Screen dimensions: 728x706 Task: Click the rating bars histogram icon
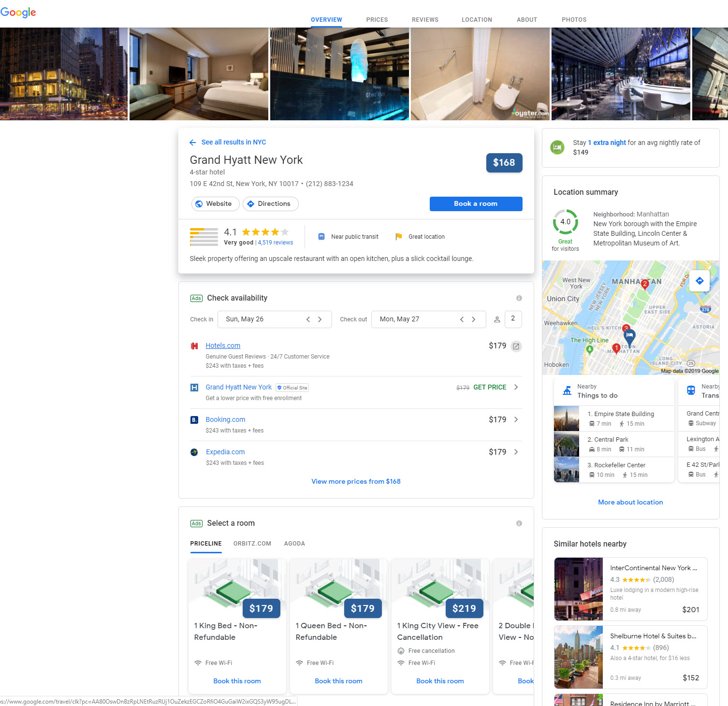(x=204, y=237)
